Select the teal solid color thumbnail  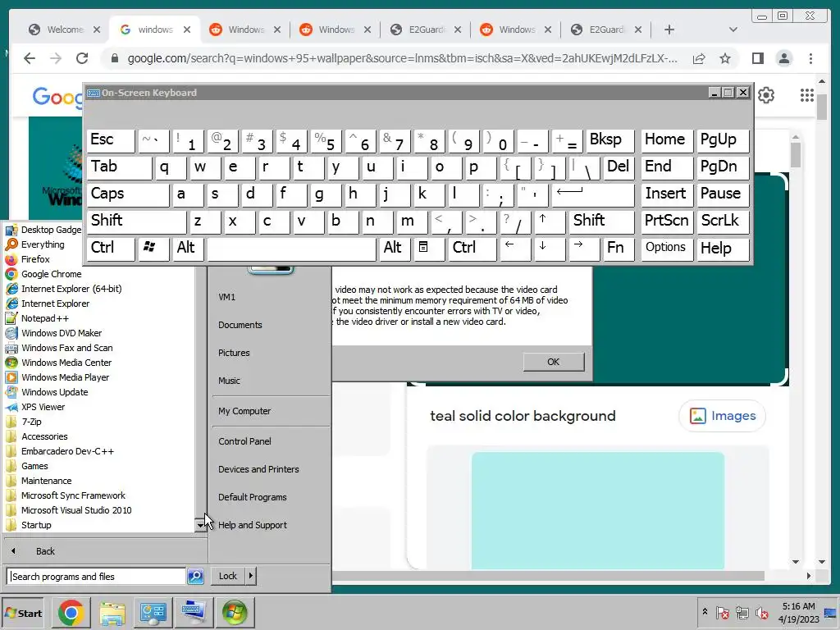coord(598,510)
